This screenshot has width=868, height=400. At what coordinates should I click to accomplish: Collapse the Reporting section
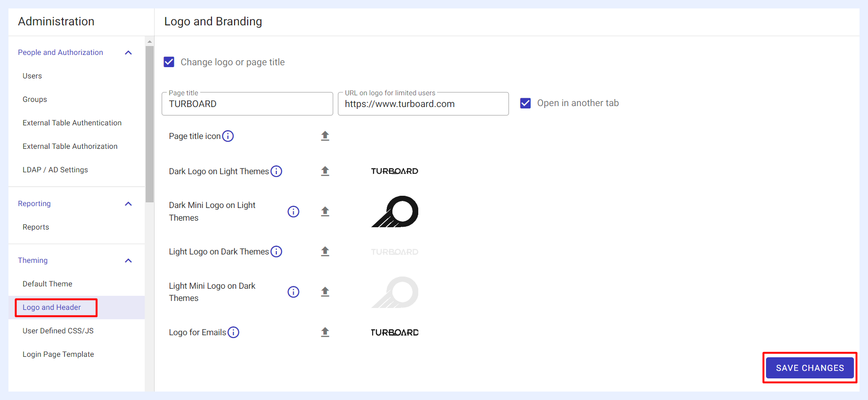click(x=128, y=204)
